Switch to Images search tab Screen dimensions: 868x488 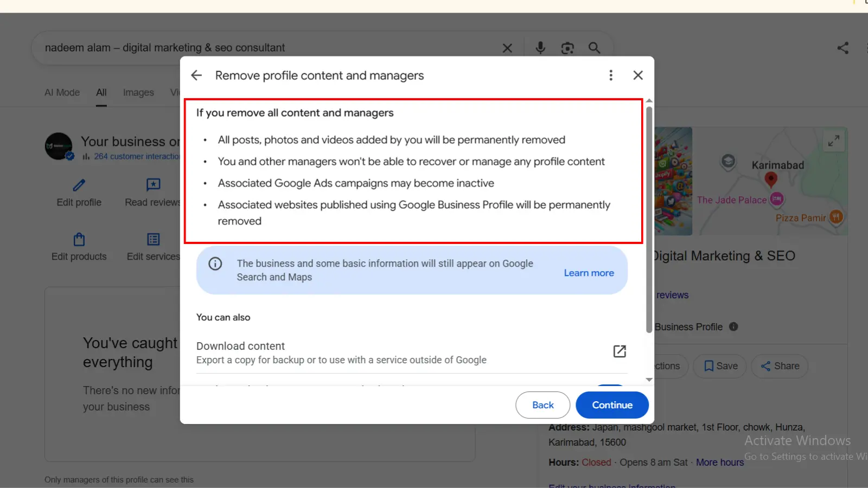point(138,93)
